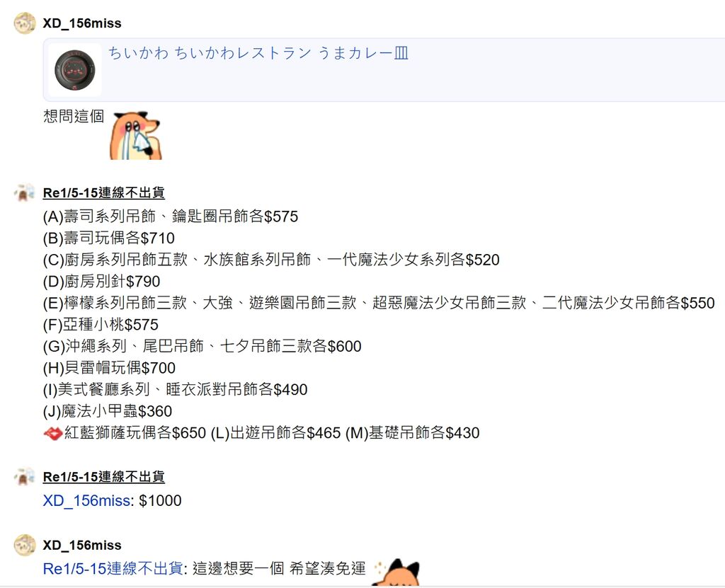Click the Re1/5-15連線不出貨 mention in last reply

(x=113, y=569)
